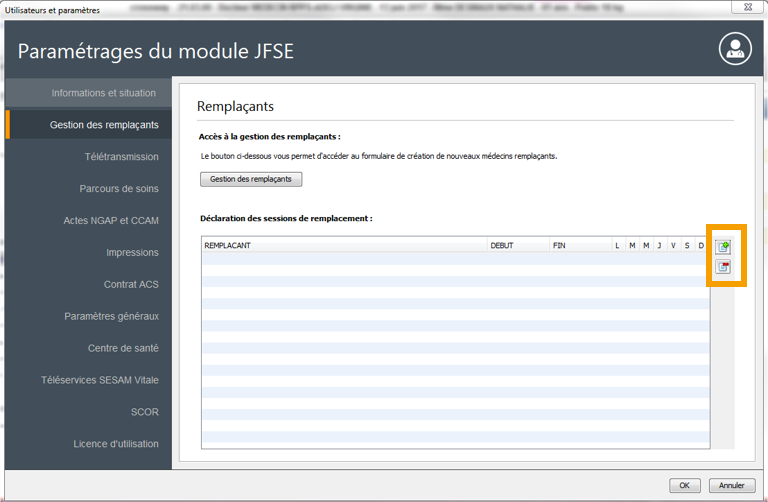Go to Parcours de soins settings
This screenshot has height=502, width=768.
89,189
